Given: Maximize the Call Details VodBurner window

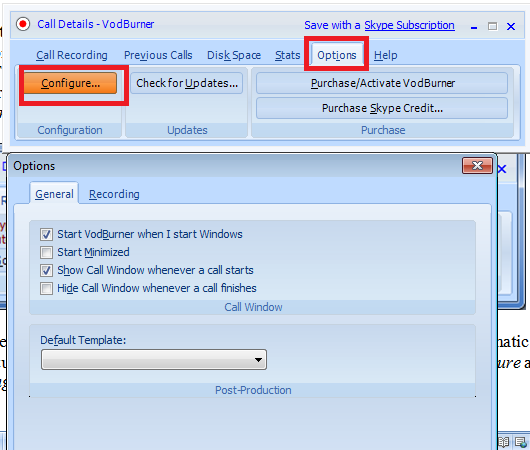Looking at the screenshot, I should coord(492,26).
